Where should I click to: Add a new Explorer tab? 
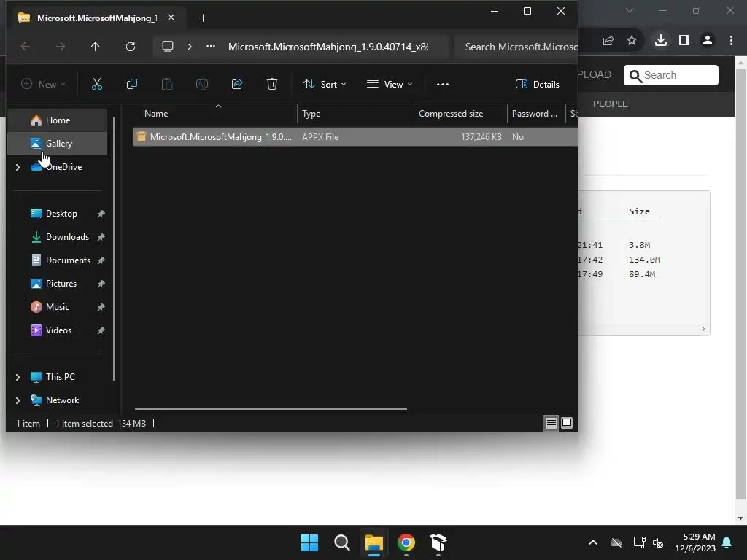tap(203, 18)
